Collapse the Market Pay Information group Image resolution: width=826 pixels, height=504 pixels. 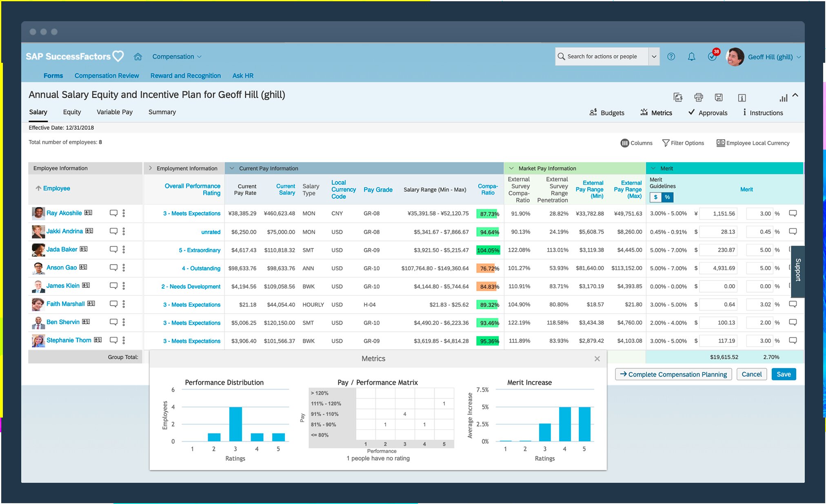(x=511, y=168)
